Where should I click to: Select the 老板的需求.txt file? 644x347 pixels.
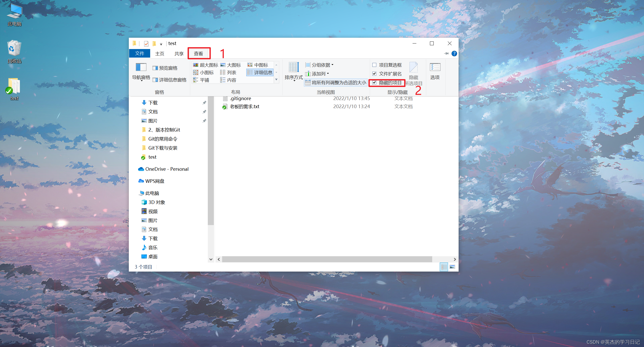[x=241, y=107]
